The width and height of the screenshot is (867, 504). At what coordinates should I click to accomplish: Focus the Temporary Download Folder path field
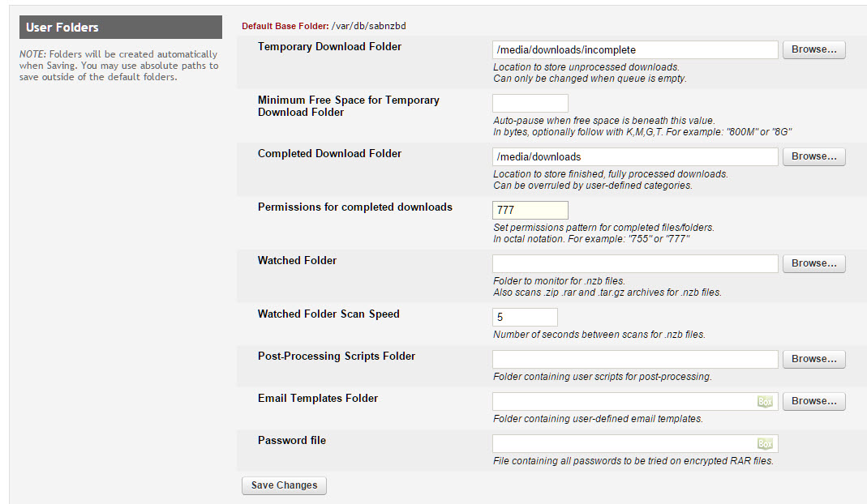point(635,49)
